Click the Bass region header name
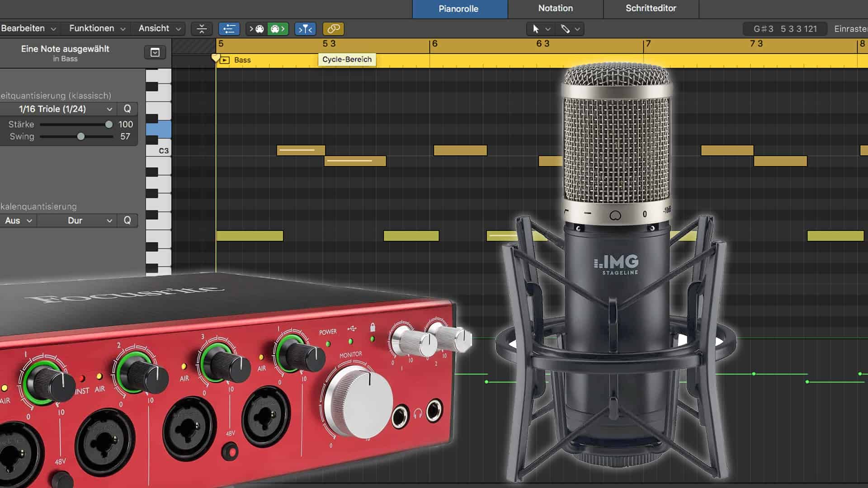 tap(242, 60)
